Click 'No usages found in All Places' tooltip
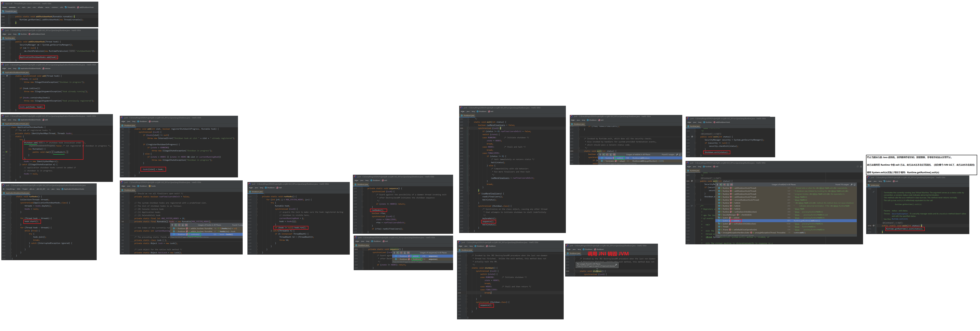The width and height of the screenshot is (980, 331). click(x=597, y=265)
